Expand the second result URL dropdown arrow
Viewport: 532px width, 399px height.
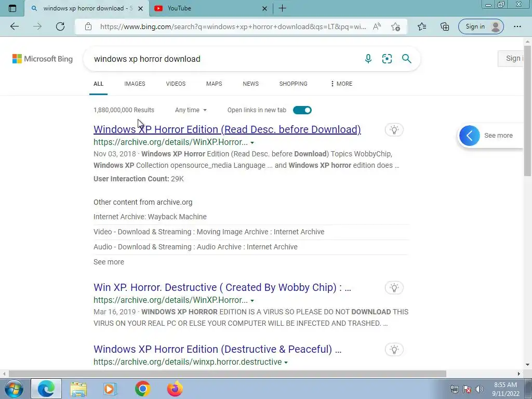[252, 301]
